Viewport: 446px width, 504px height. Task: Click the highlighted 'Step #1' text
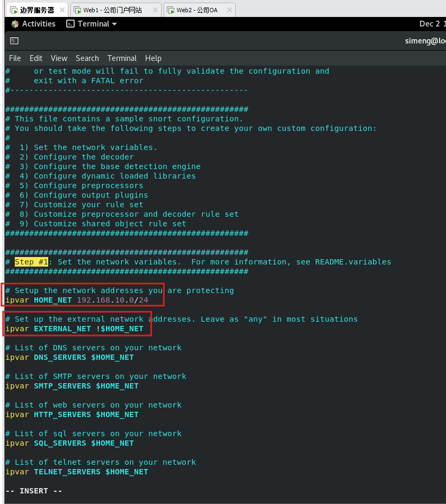31,262
